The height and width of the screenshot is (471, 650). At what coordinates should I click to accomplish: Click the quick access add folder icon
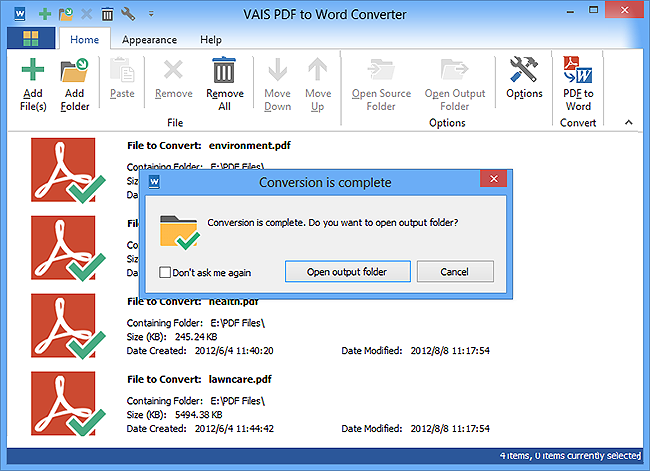click(x=65, y=15)
